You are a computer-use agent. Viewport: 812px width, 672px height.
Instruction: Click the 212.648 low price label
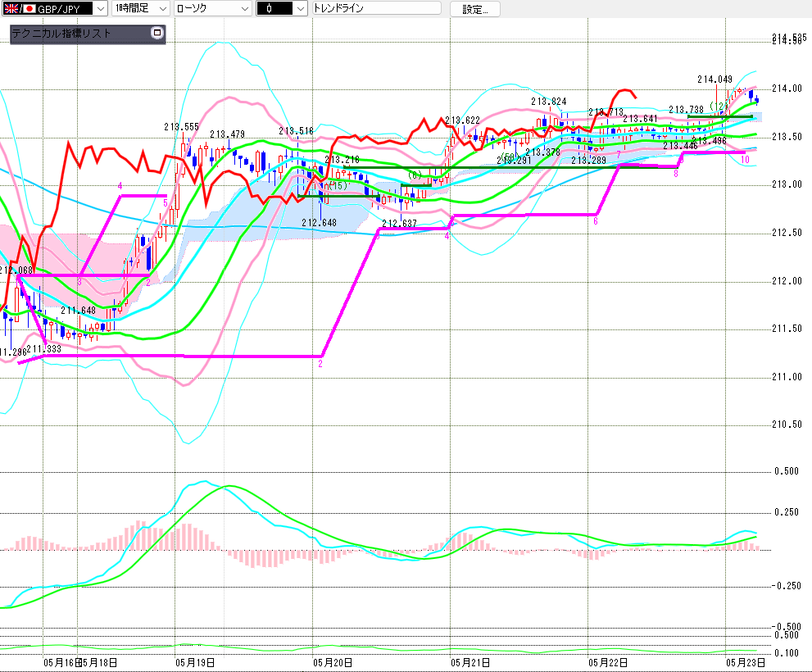point(319,223)
